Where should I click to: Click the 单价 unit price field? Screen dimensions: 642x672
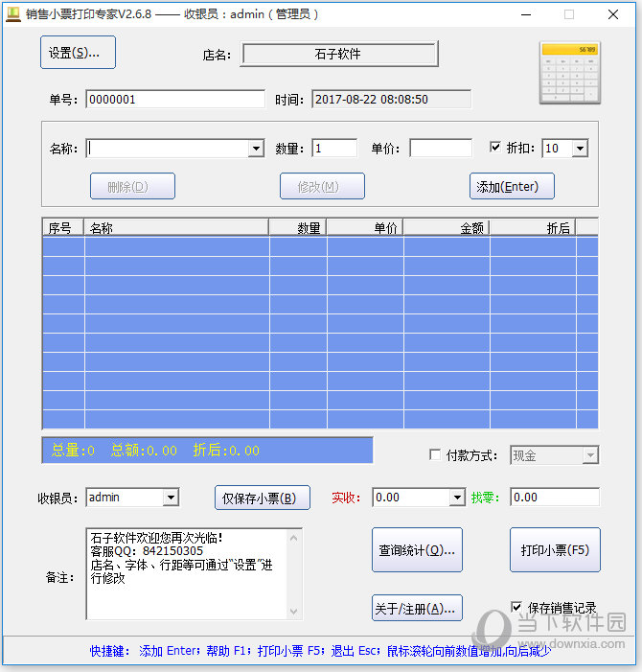click(440, 149)
